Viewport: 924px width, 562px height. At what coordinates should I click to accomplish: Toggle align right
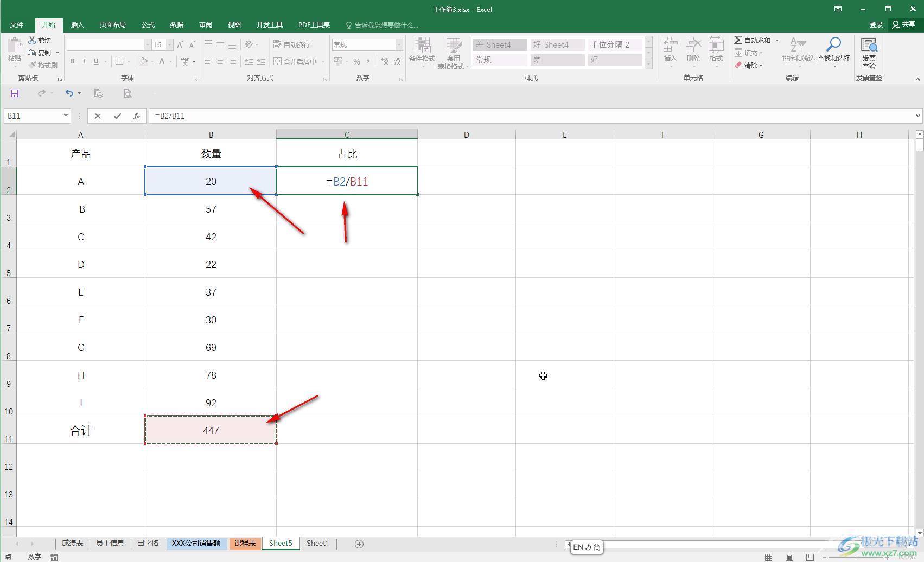click(232, 61)
